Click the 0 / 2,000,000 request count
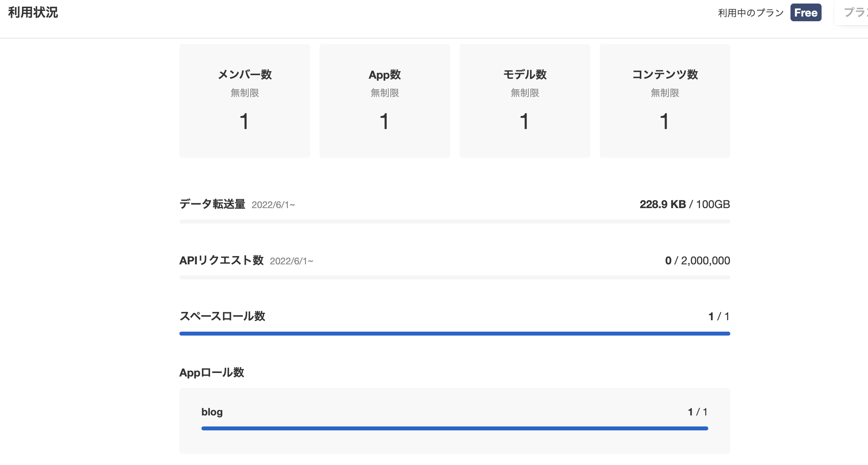Image resolution: width=868 pixels, height=465 pixels. click(x=697, y=260)
